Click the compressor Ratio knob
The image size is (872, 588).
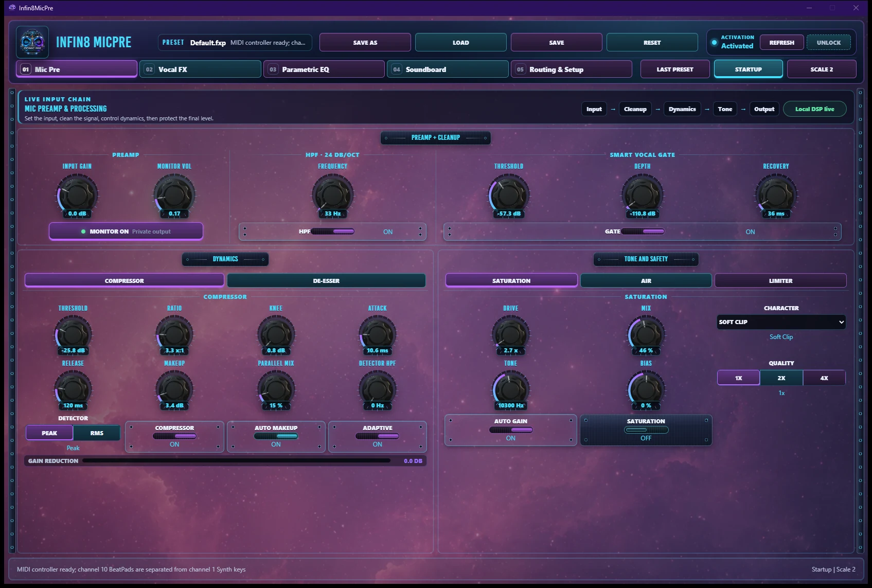point(174,334)
